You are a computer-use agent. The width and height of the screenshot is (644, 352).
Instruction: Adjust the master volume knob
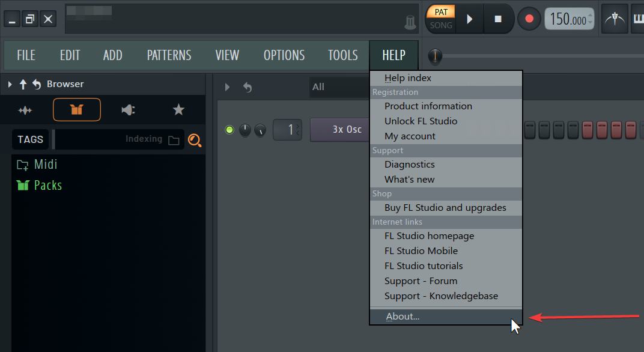tap(435, 56)
